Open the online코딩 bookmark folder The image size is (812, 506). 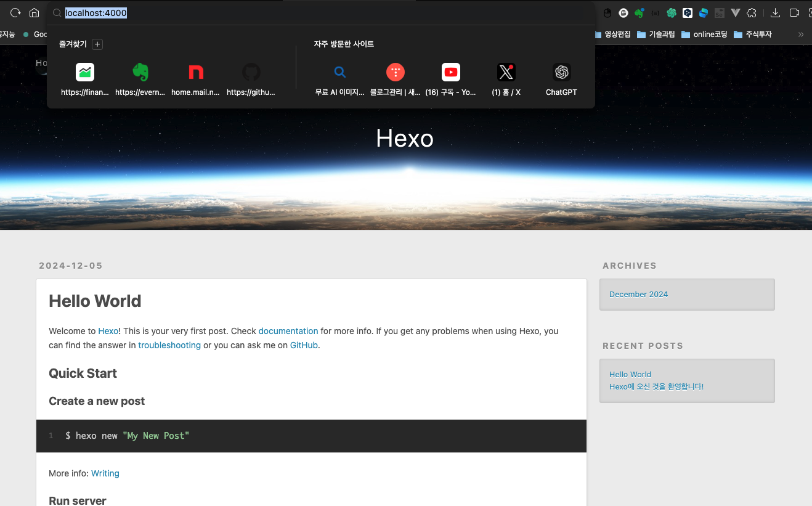(704, 35)
